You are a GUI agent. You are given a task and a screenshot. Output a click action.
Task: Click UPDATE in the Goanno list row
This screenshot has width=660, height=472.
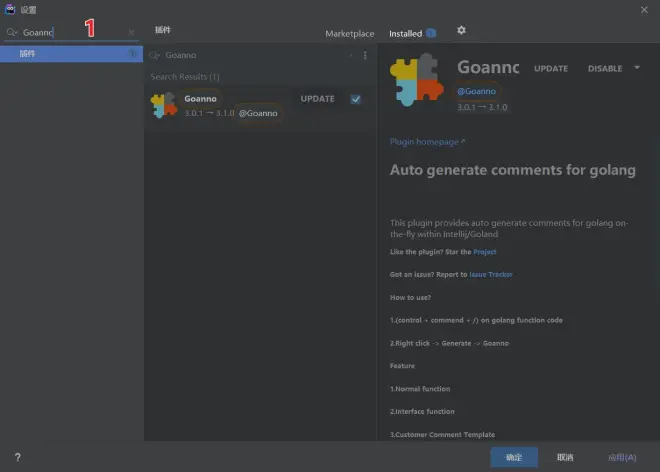pyautogui.click(x=317, y=99)
